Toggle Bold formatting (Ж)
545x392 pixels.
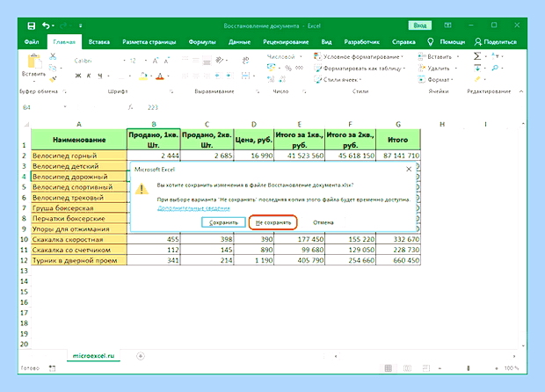(x=78, y=76)
